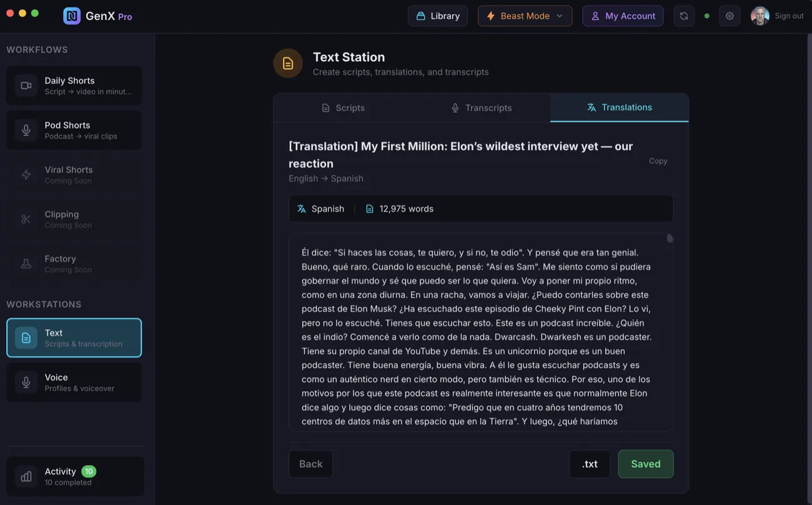Click the translation text scrollbar thumb
Viewport: 812px width, 505px height.
(x=670, y=238)
